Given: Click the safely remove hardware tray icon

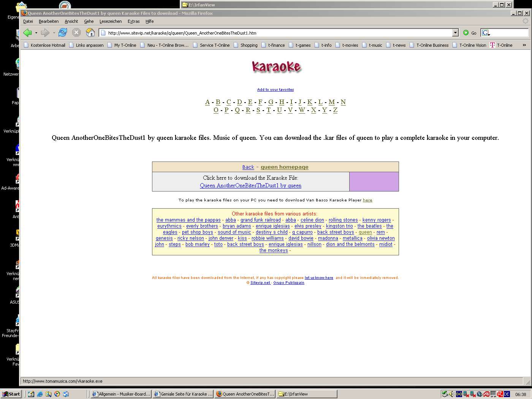Looking at the screenshot, I should coord(445,394).
